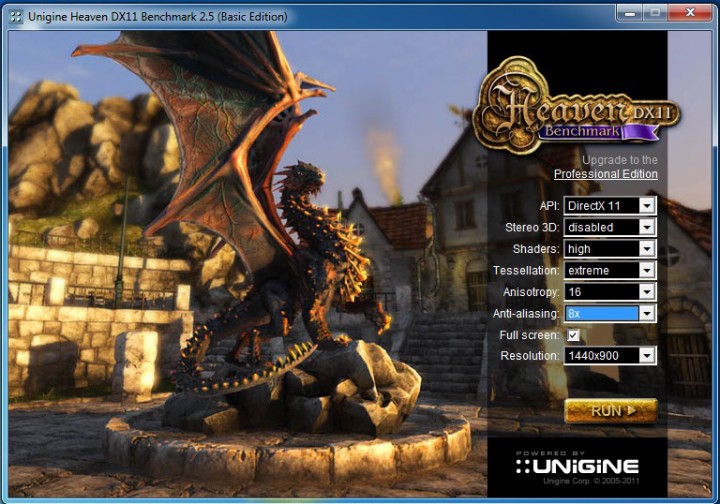Click the 'Resolution:' label

point(530,356)
